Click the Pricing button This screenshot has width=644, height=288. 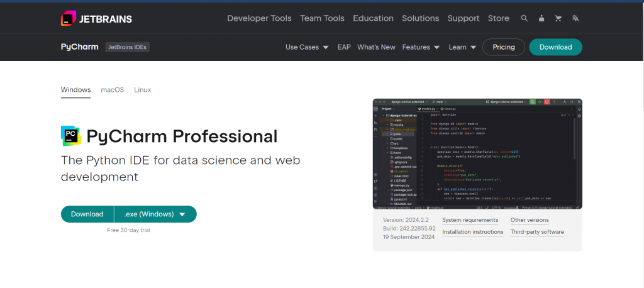pos(504,47)
